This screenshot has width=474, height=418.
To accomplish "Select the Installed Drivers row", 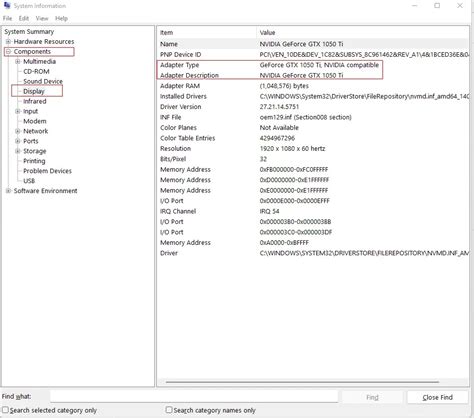I will click(313, 96).
